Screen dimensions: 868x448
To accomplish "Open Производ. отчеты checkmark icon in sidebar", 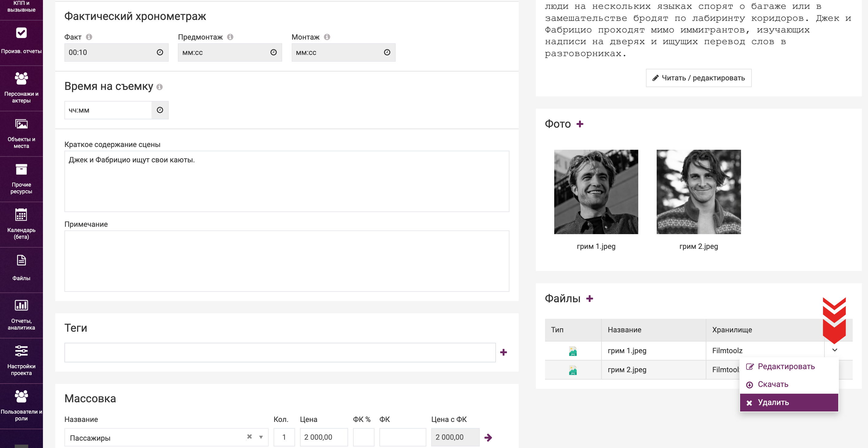I will point(21,33).
